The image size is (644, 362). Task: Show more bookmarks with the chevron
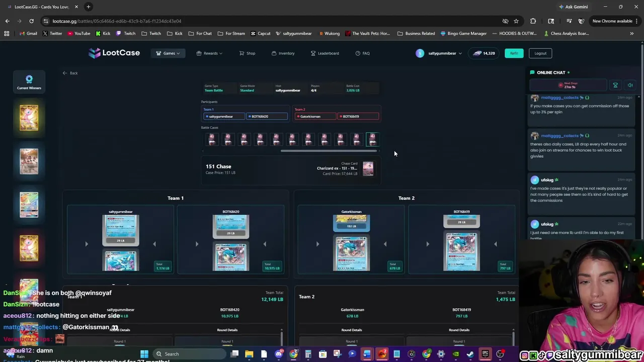[631, 33]
